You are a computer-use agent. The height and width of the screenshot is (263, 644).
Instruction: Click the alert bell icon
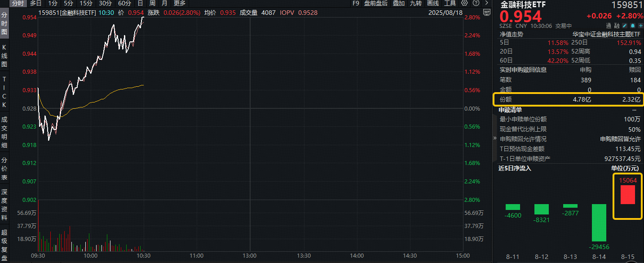pos(633,26)
